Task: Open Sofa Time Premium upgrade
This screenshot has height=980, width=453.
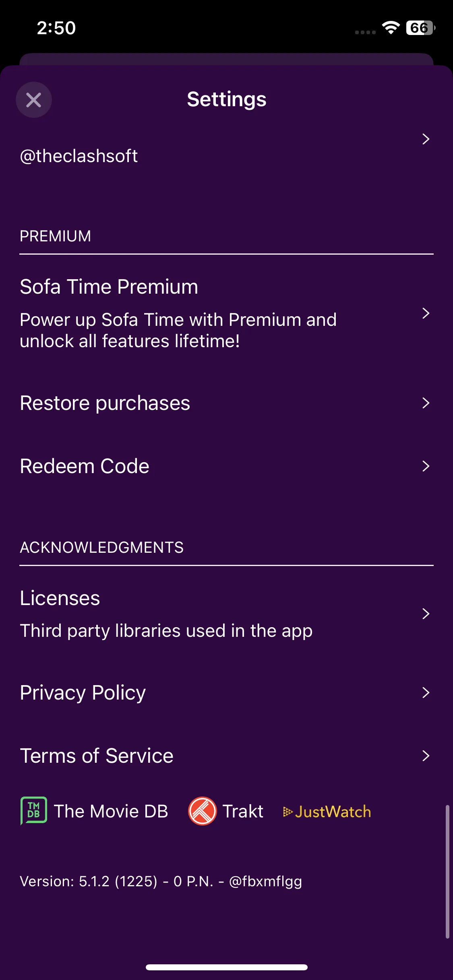Action: coord(177,313)
